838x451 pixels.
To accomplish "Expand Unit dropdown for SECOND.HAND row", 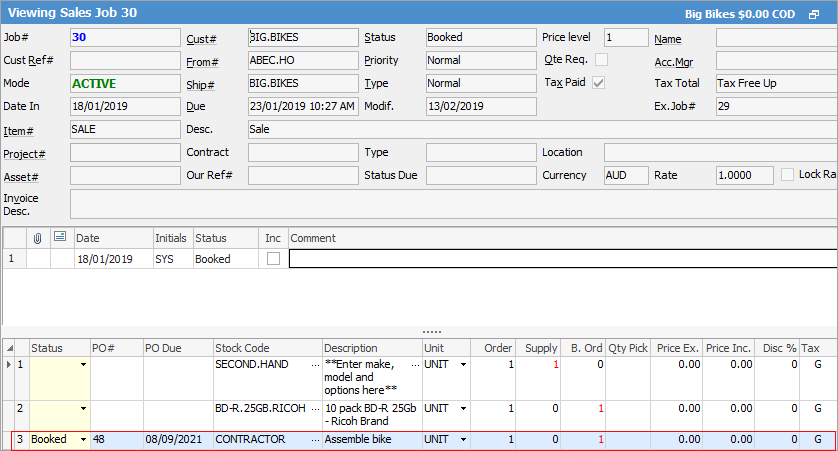I will tap(463, 365).
